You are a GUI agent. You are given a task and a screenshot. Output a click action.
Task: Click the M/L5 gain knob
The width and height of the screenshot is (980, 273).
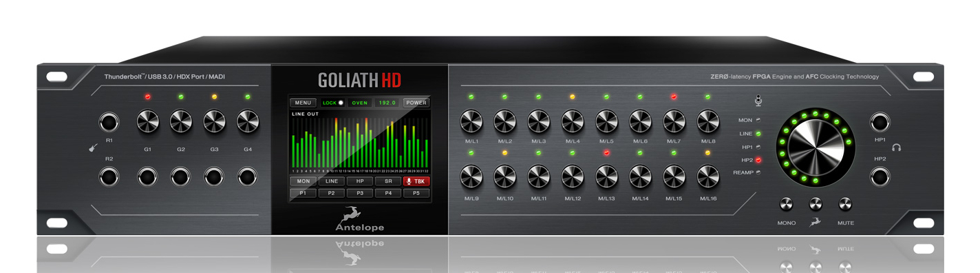[606, 122]
